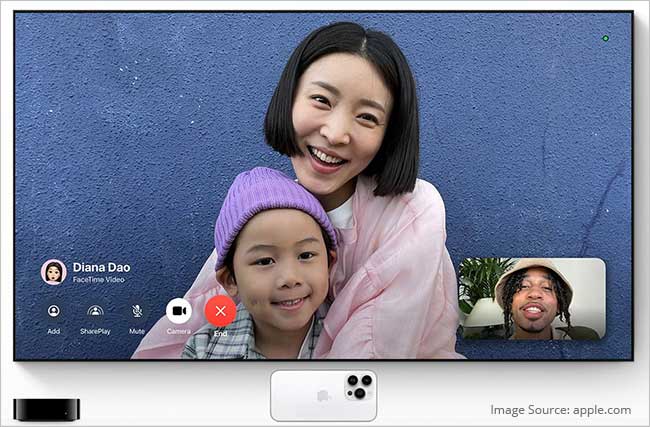Click the green camera indicator dot

click(x=605, y=38)
